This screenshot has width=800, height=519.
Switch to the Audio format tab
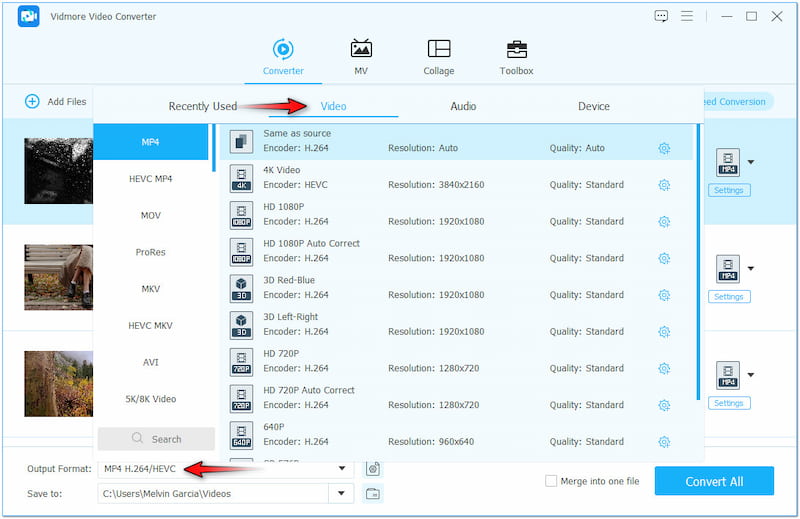tap(463, 106)
